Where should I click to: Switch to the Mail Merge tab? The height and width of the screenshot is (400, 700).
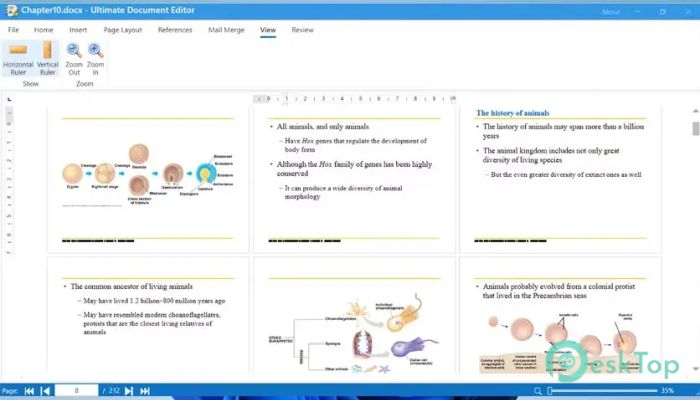point(226,30)
